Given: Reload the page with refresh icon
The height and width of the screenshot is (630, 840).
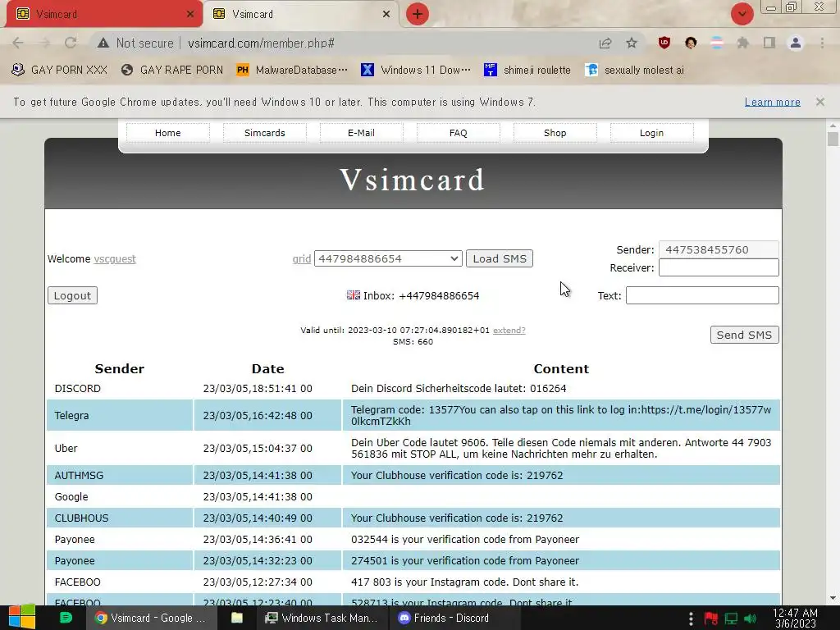Looking at the screenshot, I should (x=71, y=43).
